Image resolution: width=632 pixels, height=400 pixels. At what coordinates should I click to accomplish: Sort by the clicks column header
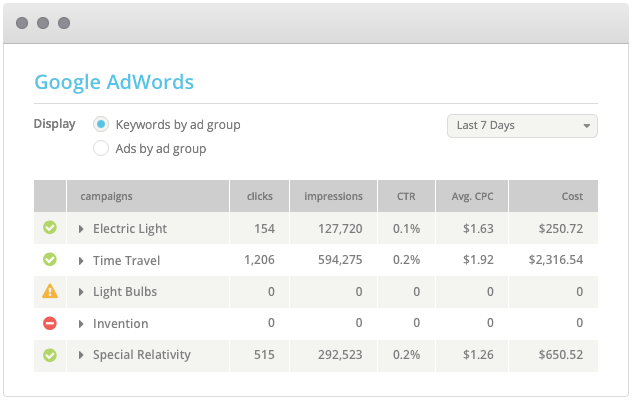[259, 196]
